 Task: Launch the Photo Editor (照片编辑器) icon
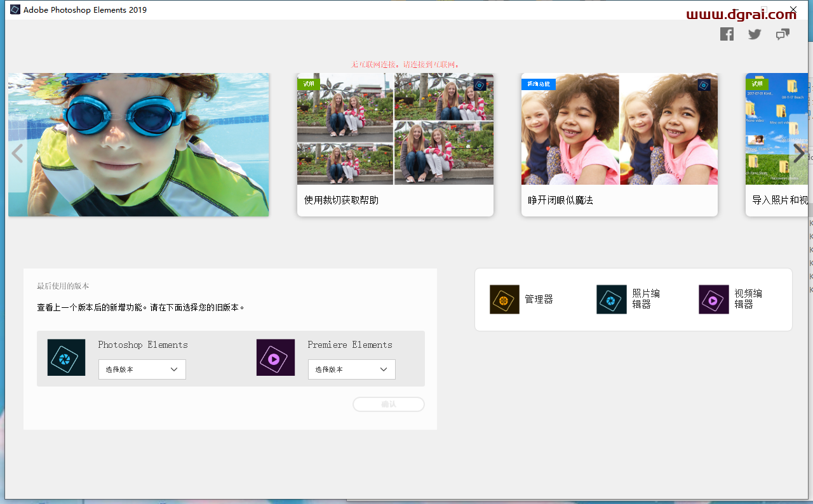611,299
